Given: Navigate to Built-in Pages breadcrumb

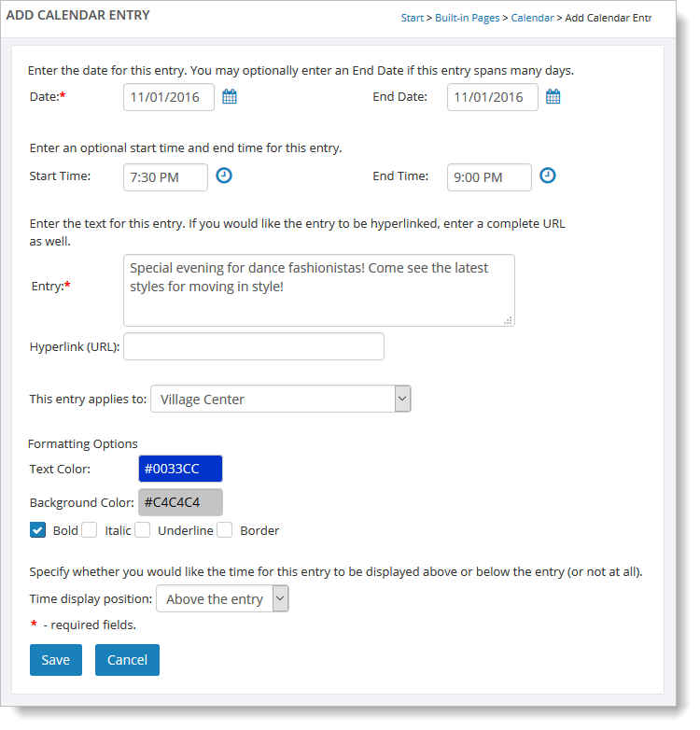Looking at the screenshot, I should tap(467, 18).
